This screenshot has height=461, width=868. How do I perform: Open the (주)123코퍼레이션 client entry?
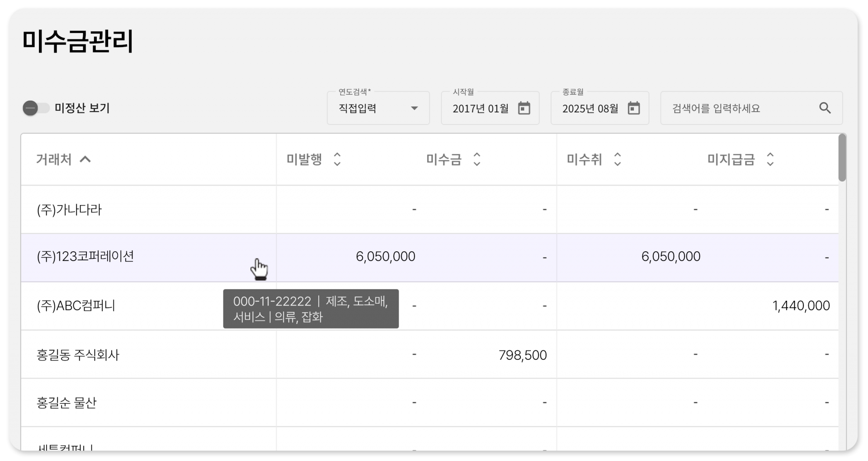tap(85, 257)
